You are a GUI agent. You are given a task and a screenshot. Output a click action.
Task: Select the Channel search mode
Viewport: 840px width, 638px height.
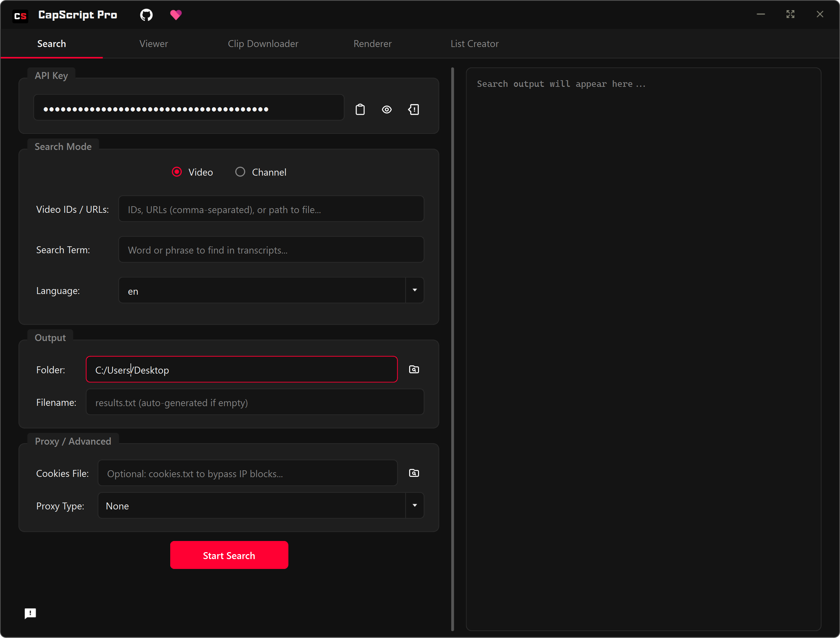point(240,172)
